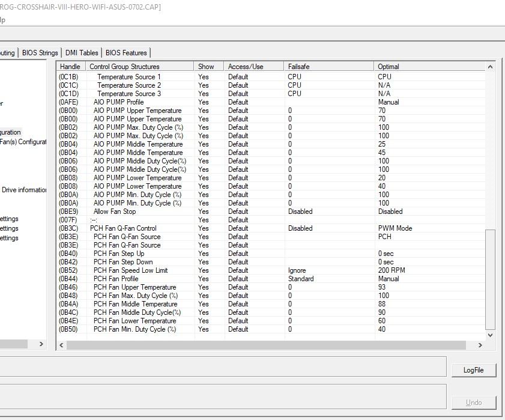Image resolution: width=505 pixels, height=420 pixels.
Task: Select the PCH Fan Speed Low Limit row
Action: pos(271,270)
